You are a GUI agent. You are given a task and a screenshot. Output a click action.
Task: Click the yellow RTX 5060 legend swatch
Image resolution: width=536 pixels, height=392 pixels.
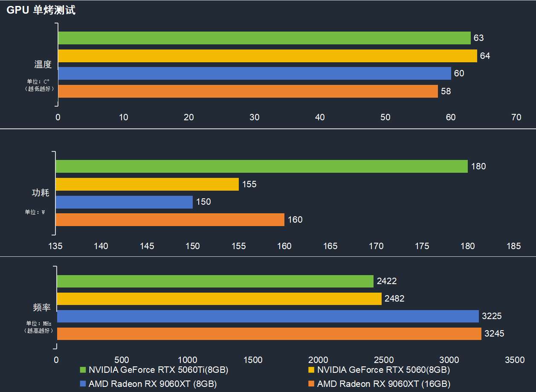pyautogui.click(x=311, y=370)
